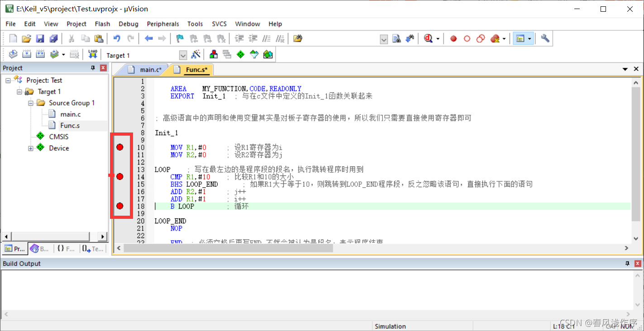Open Find in Files with the folder-binoculars icon
Screen dimensions: 644x331
[x=297, y=38]
